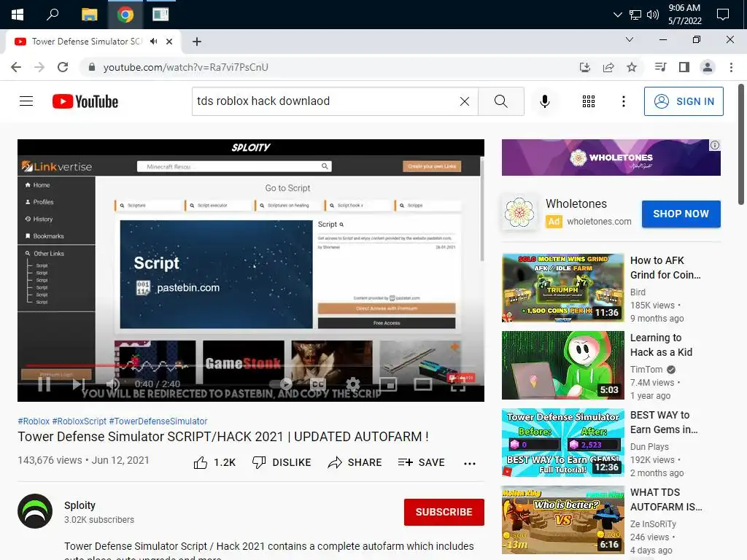Show hidden system tray icons
Viewport: 747px width, 560px height.
(x=617, y=15)
